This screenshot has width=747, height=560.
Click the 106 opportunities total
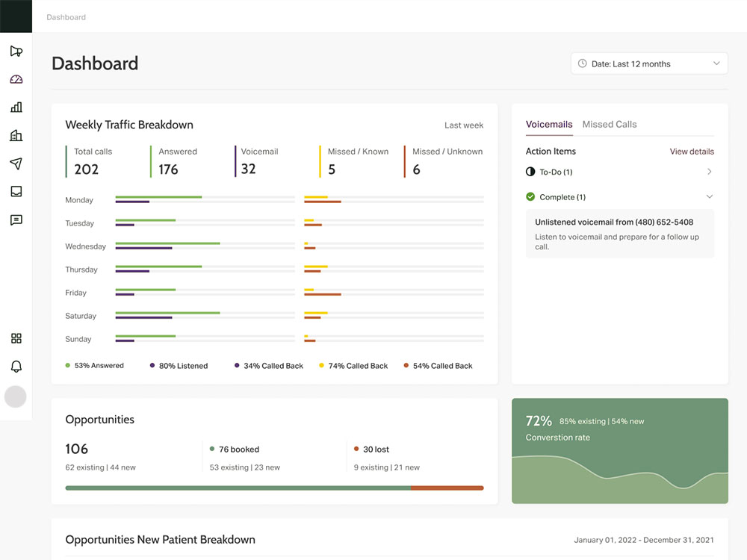[x=77, y=449]
